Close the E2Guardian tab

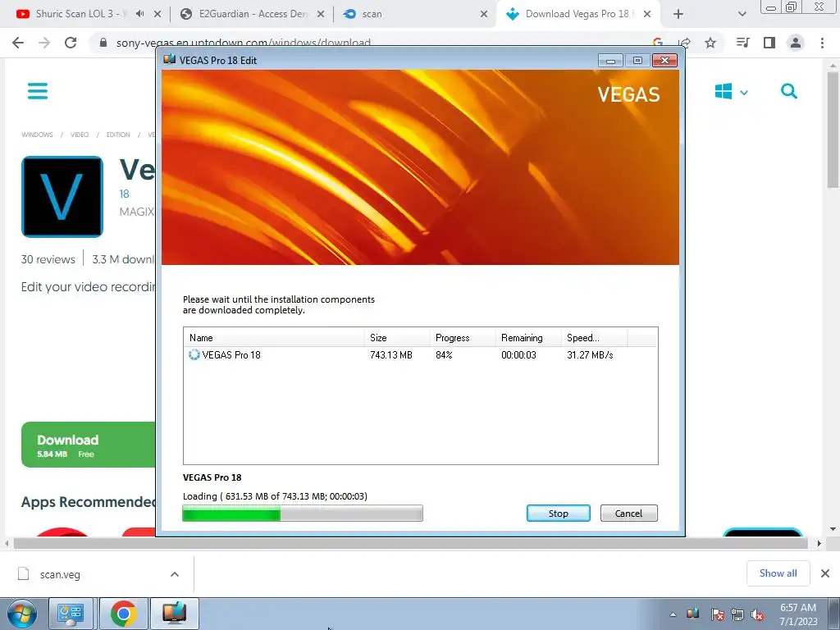click(321, 14)
